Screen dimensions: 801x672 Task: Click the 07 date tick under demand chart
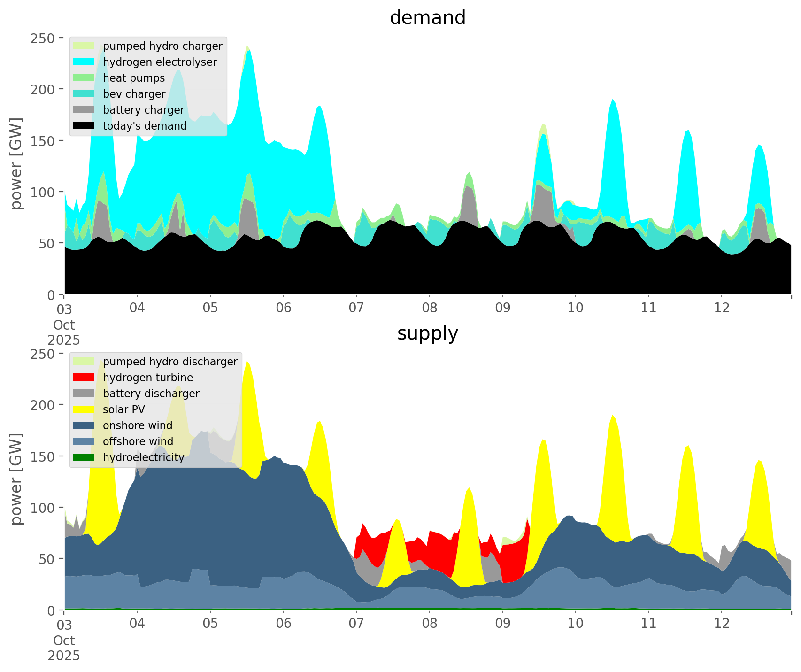pos(356,308)
